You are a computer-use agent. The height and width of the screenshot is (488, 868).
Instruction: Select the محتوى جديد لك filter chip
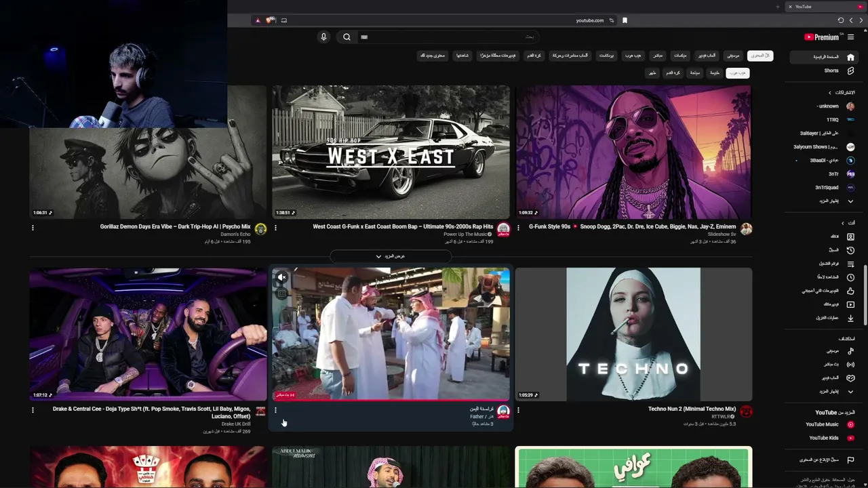click(433, 56)
